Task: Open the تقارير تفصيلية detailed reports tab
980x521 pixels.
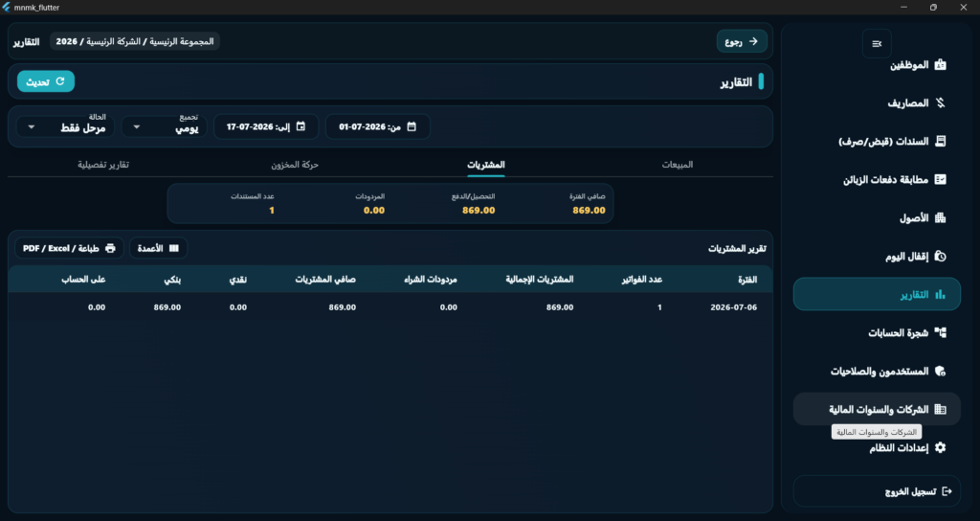Action: (x=103, y=165)
